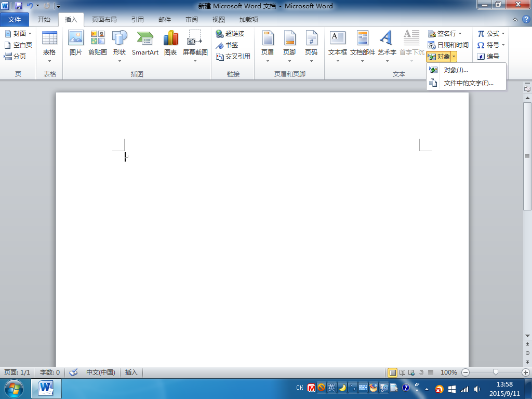Screen dimensions: 532x399
Task: Switch to the Page Layout (页面布局) tab
Action: 104,20
